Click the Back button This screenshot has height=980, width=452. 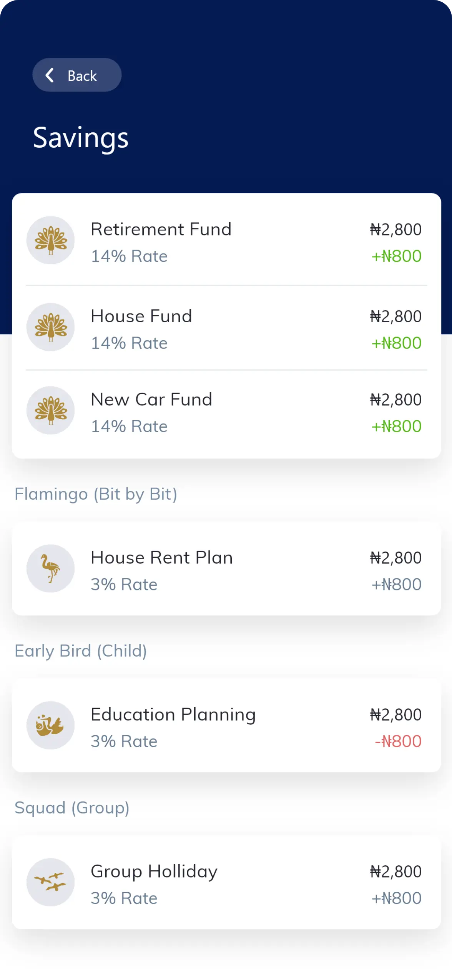tap(77, 75)
